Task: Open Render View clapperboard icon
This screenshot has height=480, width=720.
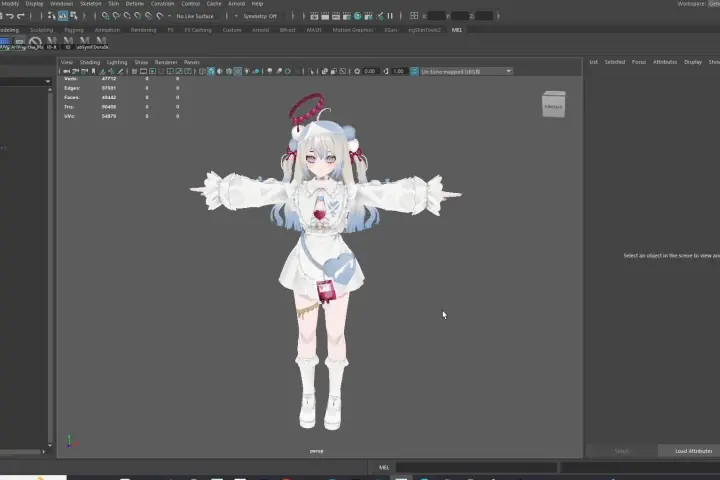Action: click(x=314, y=16)
